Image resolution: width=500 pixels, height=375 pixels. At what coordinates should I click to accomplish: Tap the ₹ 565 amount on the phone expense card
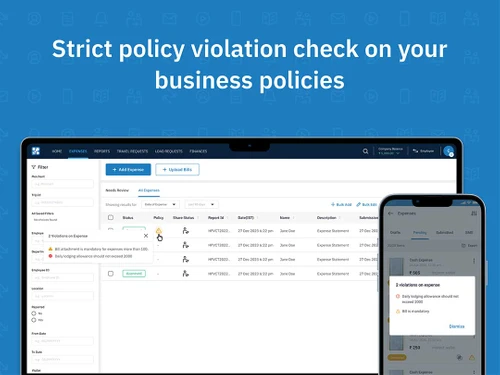tap(415, 273)
